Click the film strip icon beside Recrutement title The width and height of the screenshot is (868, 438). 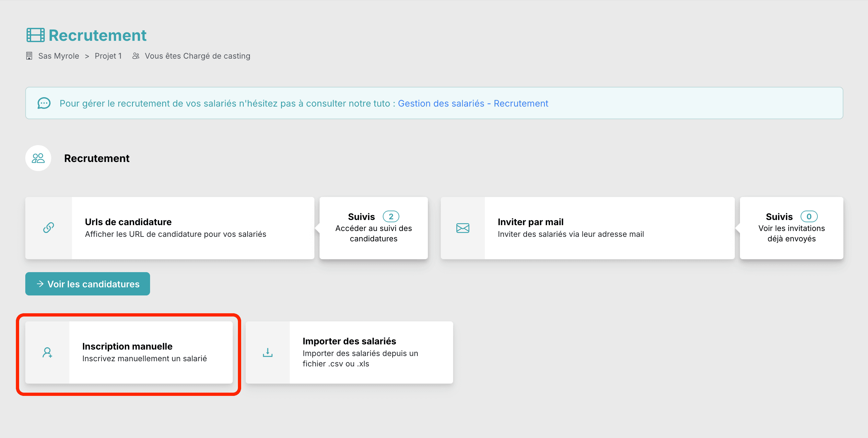[35, 35]
